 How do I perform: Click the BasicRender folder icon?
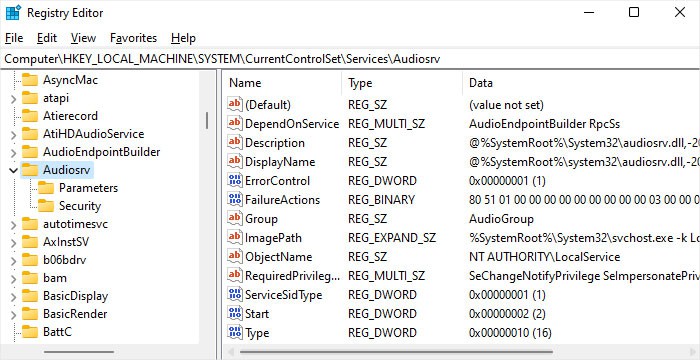click(x=30, y=314)
